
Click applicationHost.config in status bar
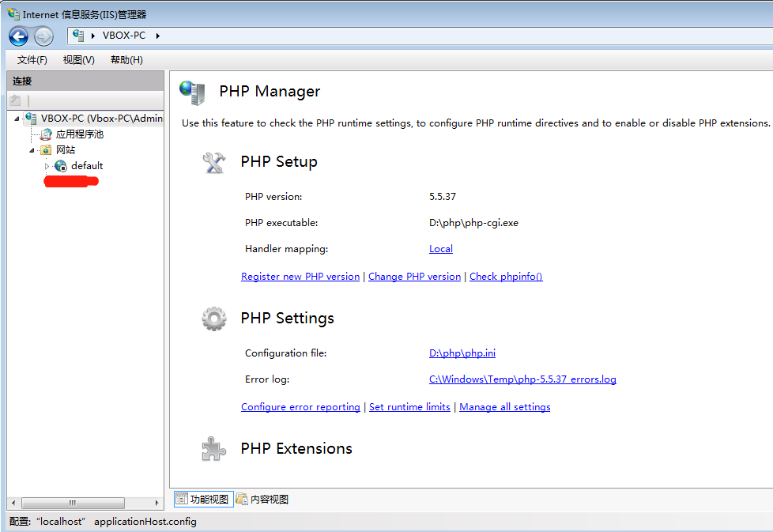point(145,521)
